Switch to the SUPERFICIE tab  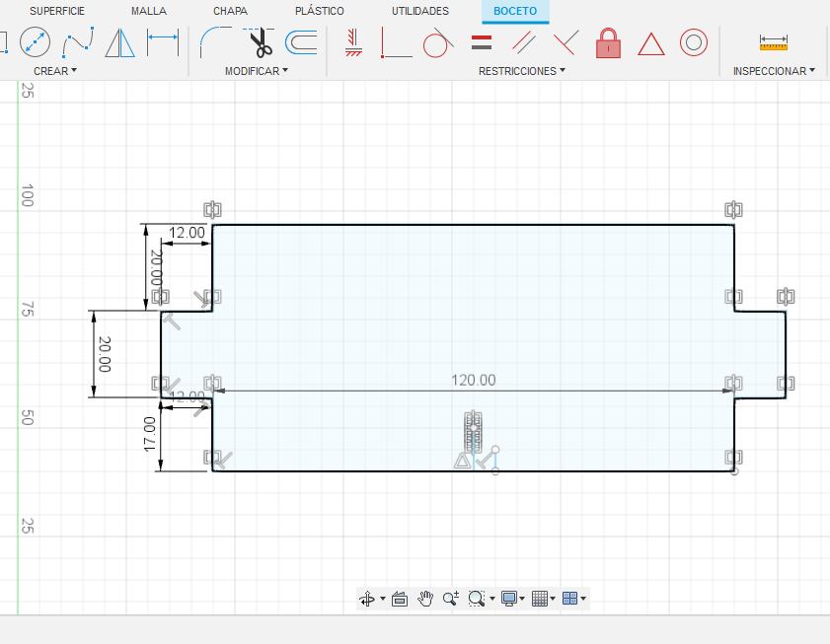[x=57, y=11]
